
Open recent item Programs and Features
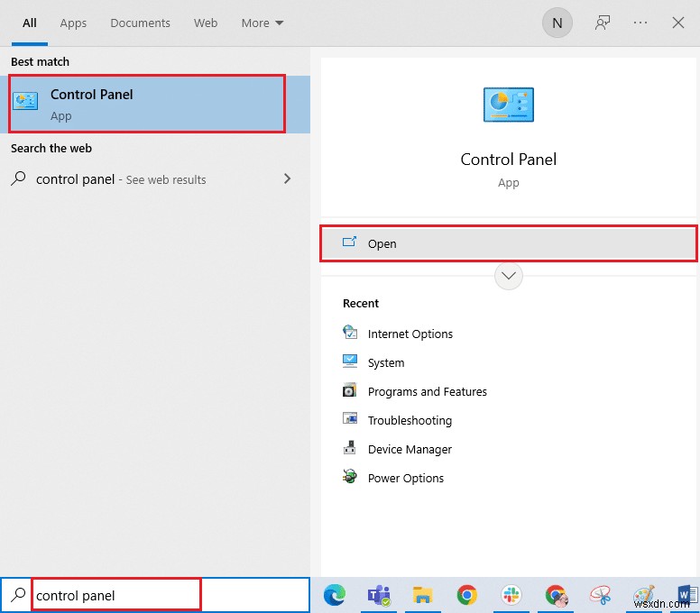(x=427, y=392)
